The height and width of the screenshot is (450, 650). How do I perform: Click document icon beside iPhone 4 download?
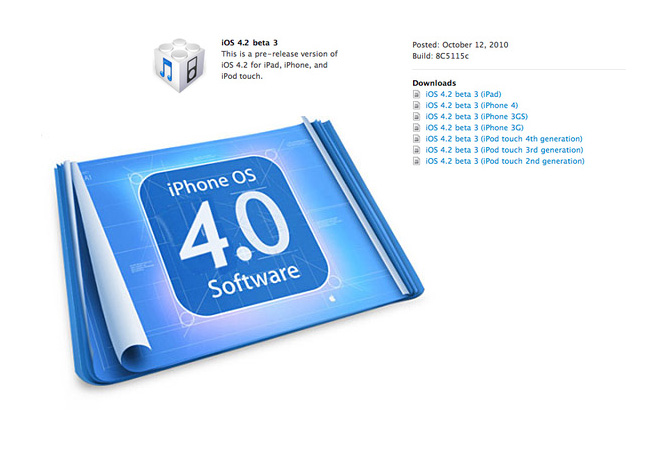(x=417, y=105)
